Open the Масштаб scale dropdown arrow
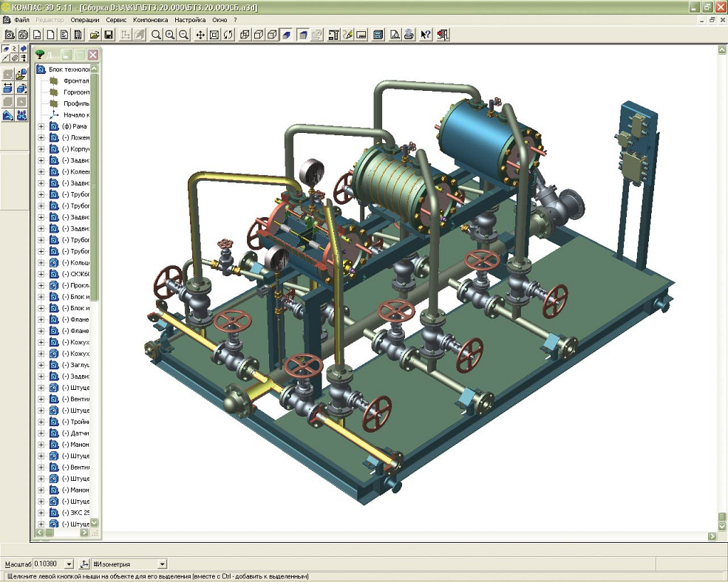 pyautogui.click(x=69, y=564)
